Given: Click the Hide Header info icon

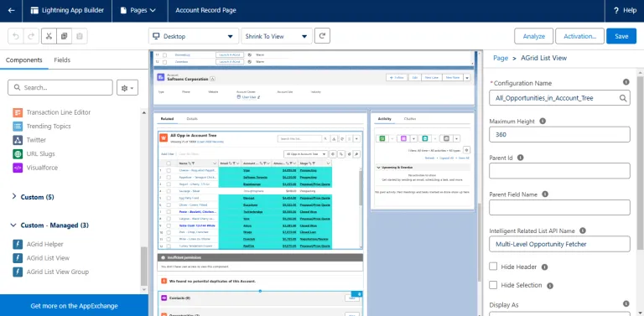Looking at the screenshot, I should 544,267.
